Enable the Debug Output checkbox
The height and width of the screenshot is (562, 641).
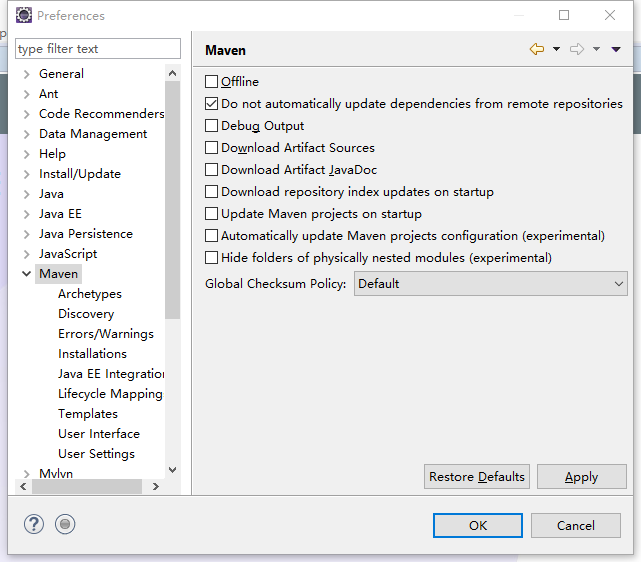click(211, 125)
